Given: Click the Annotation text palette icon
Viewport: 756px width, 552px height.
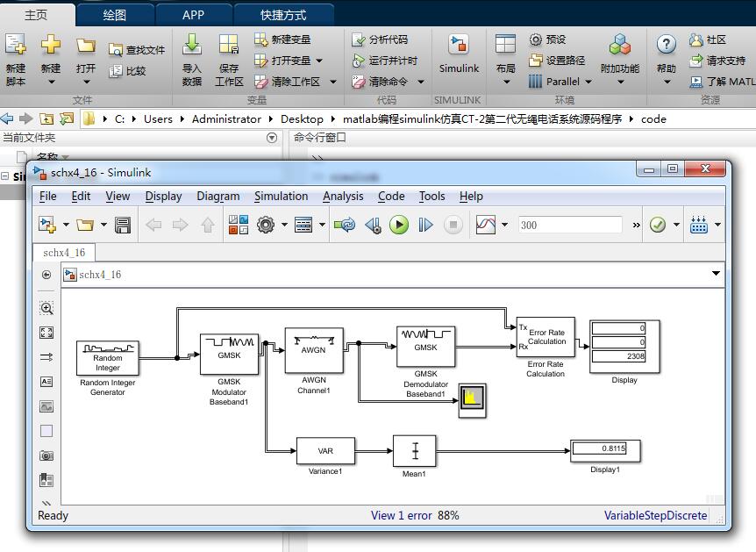Looking at the screenshot, I should tap(46, 382).
